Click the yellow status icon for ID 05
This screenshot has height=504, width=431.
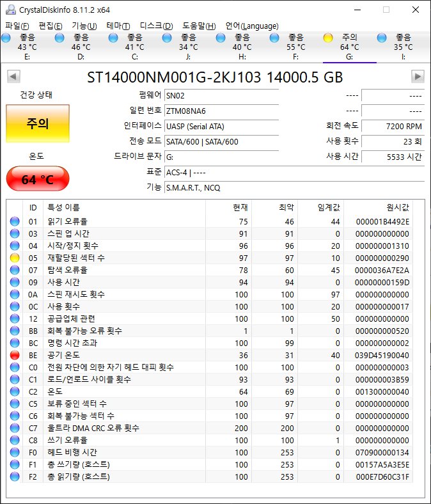tap(15, 258)
